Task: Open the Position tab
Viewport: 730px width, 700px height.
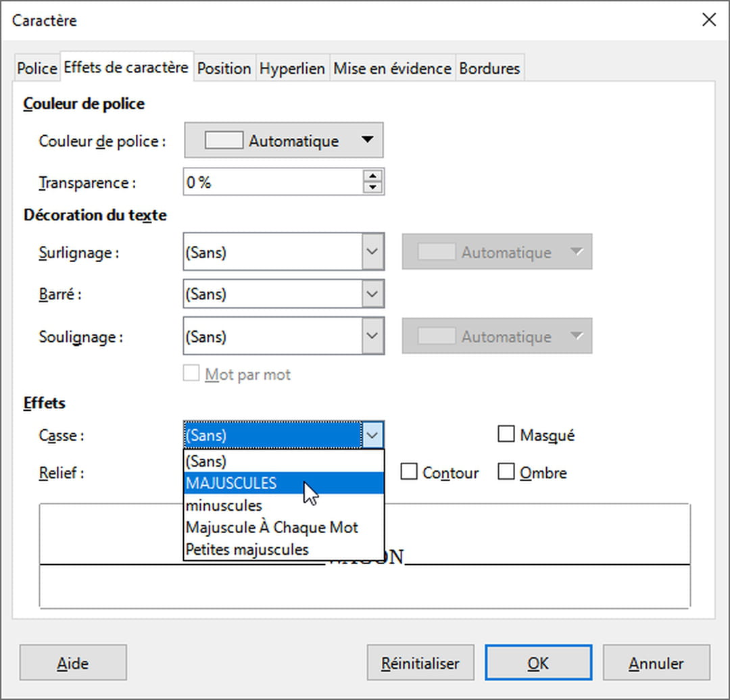Action: [x=224, y=69]
